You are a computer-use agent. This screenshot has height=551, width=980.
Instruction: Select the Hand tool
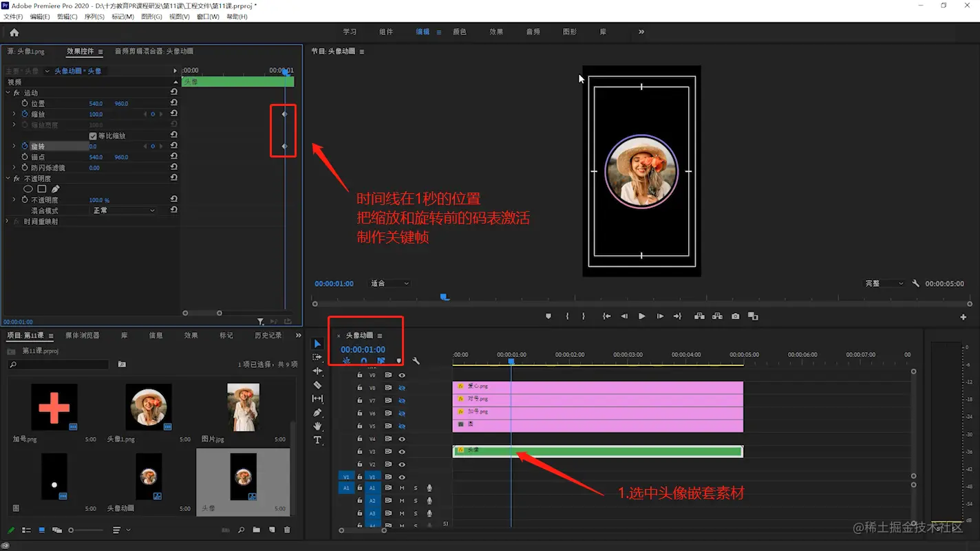coord(317,426)
